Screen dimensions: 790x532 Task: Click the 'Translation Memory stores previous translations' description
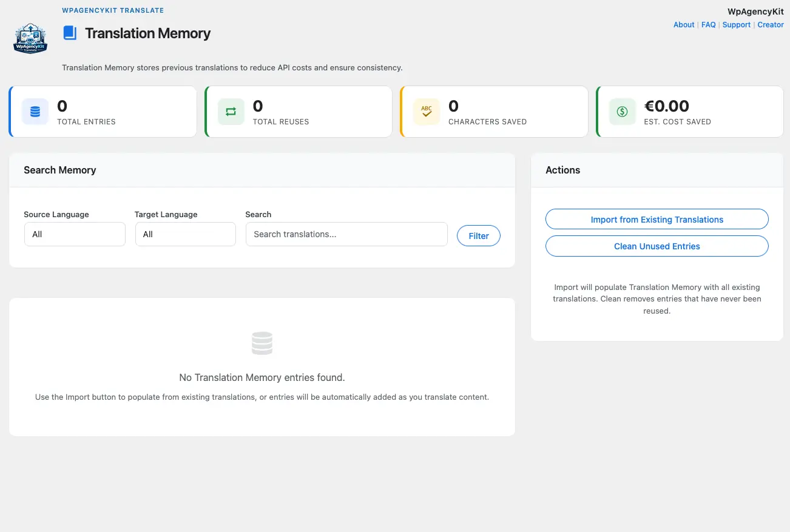coord(232,67)
